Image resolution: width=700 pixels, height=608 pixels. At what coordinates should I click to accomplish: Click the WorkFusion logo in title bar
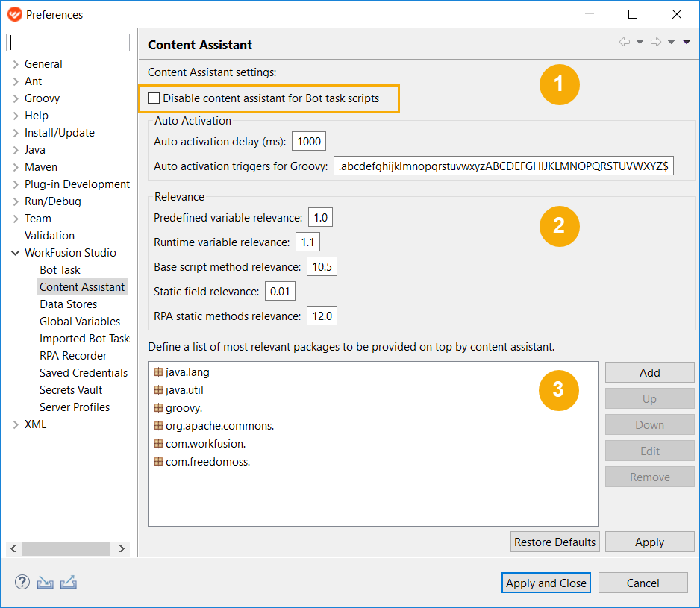click(15, 14)
